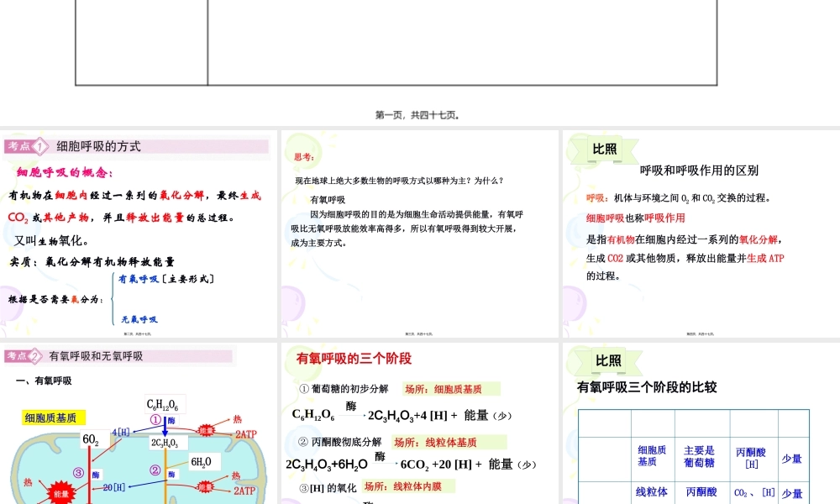Click the 比照 ribbon above 有氧呼吸三个阶段的比较
840x504 pixels.
pos(608,361)
